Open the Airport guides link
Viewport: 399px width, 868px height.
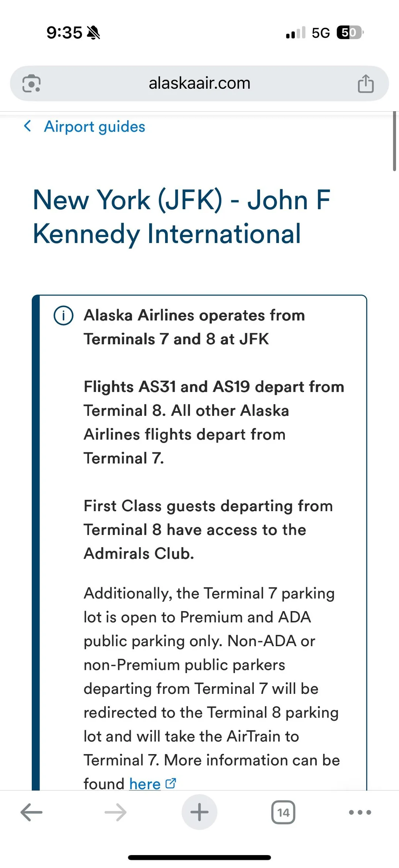coord(95,127)
